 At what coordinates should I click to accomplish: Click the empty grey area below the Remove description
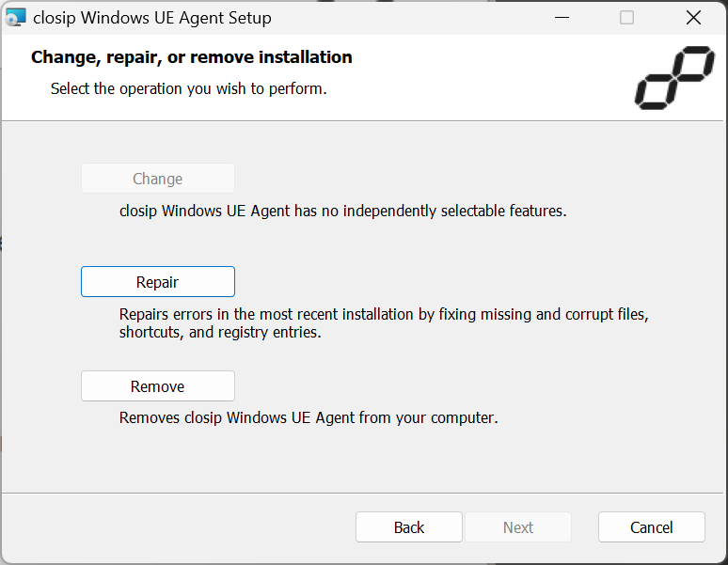tap(363, 459)
